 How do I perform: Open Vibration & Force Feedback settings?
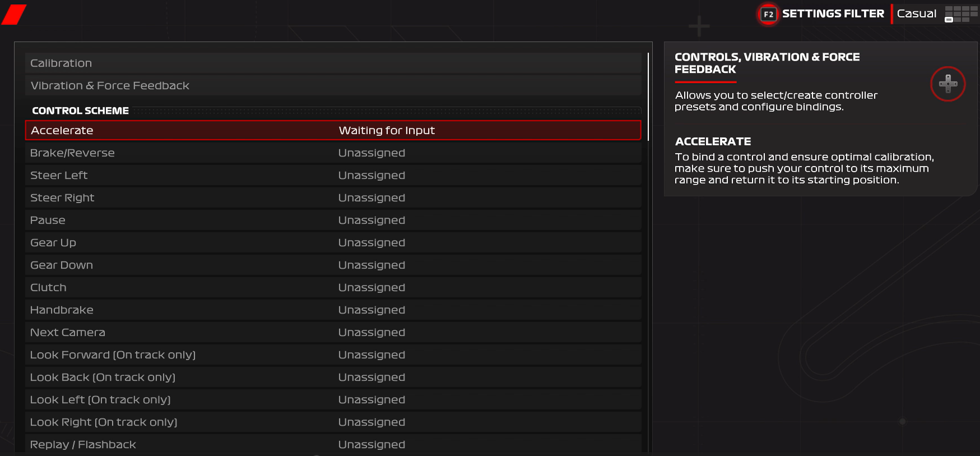pyautogui.click(x=333, y=86)
